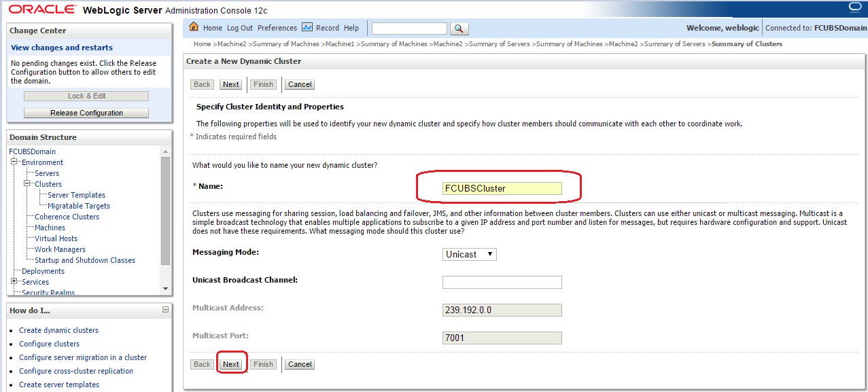Select Servers in the domain tree
Screen dimensions: 868x392
point(47,173)
